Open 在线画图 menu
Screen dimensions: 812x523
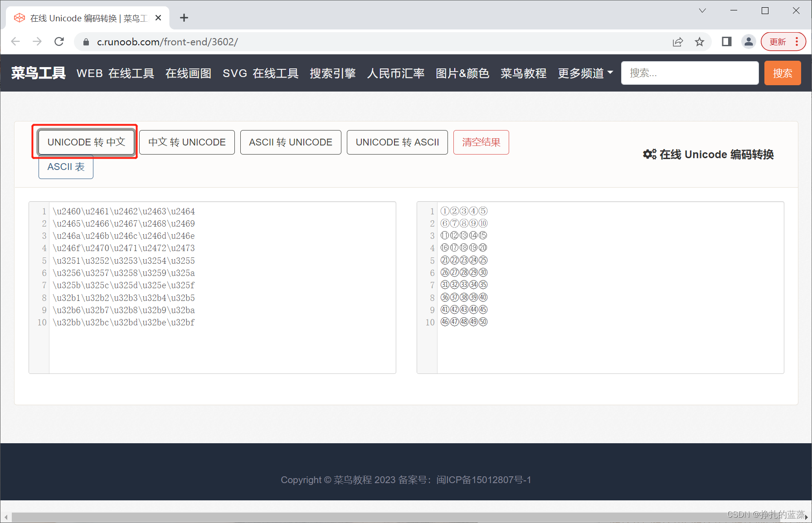tap(188, 73)
